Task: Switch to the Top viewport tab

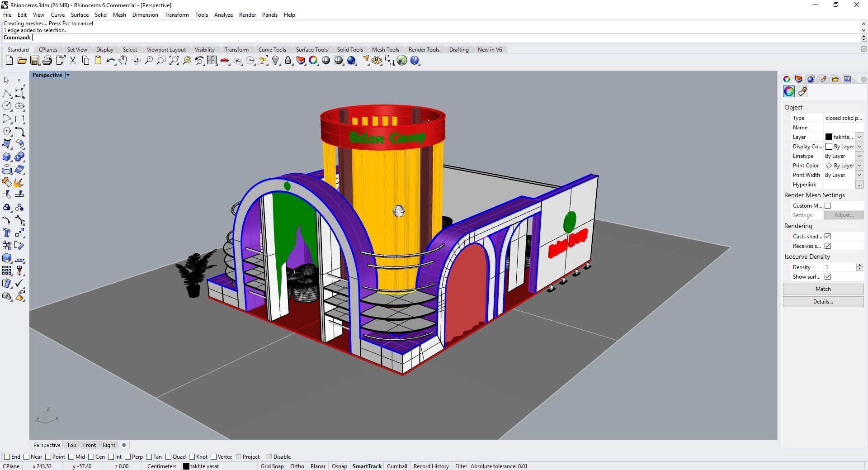Action: coord(71,445)
